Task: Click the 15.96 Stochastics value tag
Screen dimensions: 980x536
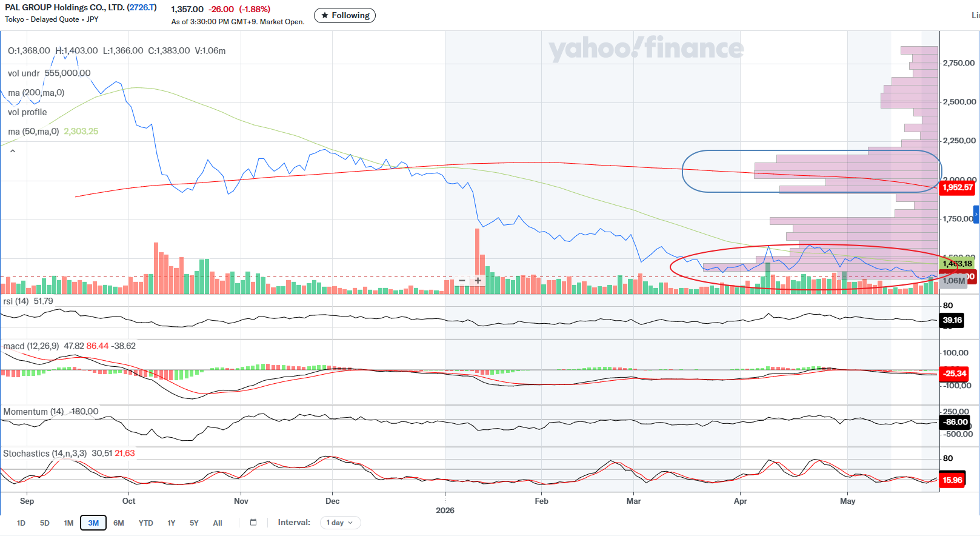Action: pos(952,480)
